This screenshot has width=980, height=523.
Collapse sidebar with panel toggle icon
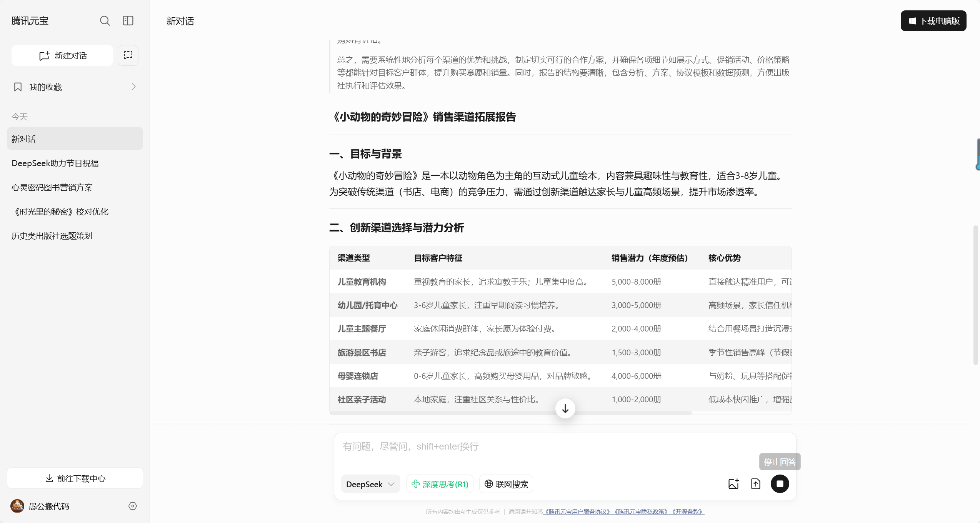coord(128,21)
